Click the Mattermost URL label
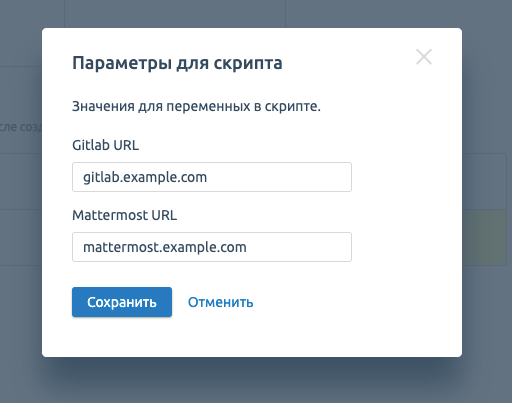The image size is (512, 403). point(124,215)
